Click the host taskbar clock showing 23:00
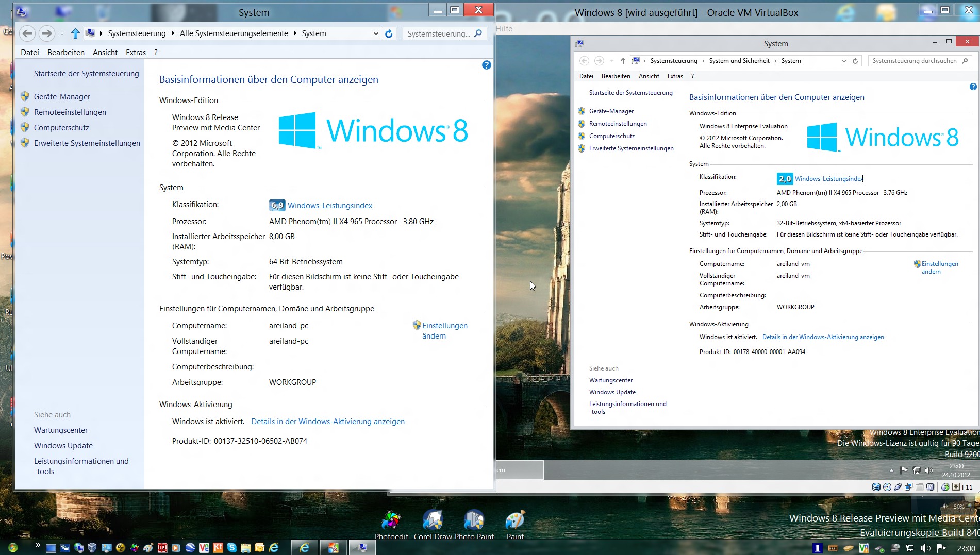Image resolution: width=980 pixels, height=555 pixels. click(x=966, y=548)
